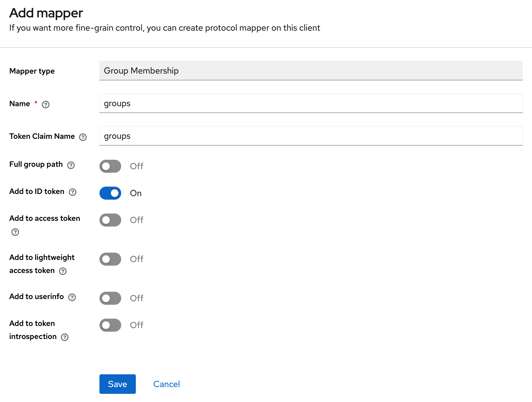This screenshot has height=402, width=532.
Task: Click the On label beside ID token switch
Action: point(136,193)
